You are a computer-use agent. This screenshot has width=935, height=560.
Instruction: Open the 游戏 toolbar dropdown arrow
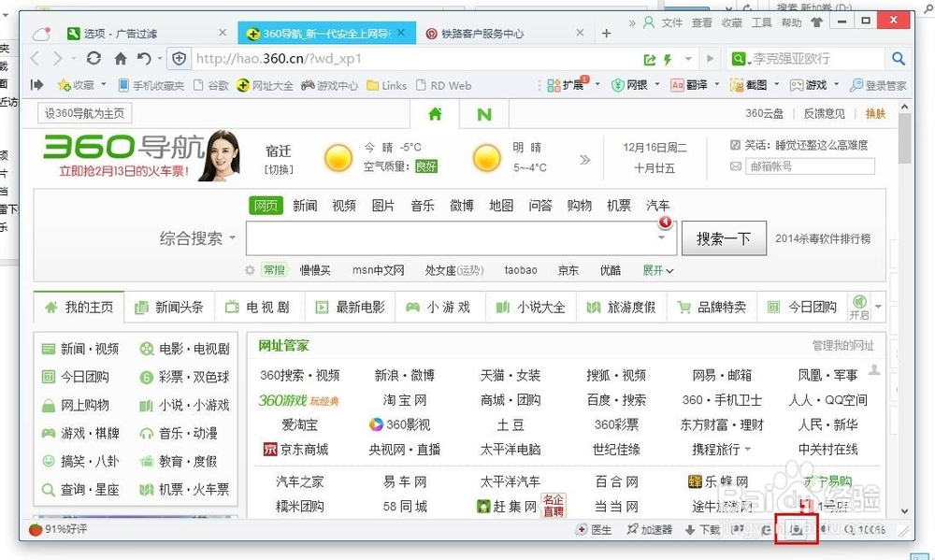(836, 85)
